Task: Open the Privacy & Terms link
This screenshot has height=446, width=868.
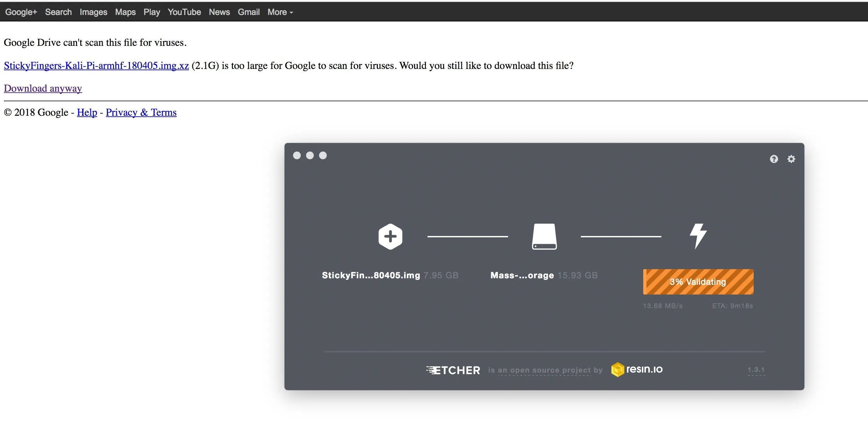Action: coord(141,112)
